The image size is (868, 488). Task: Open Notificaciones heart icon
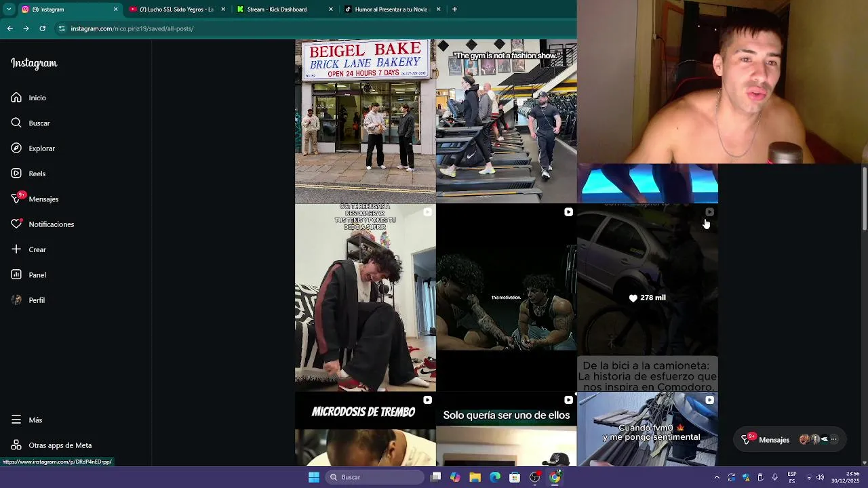tap(16, 224)
